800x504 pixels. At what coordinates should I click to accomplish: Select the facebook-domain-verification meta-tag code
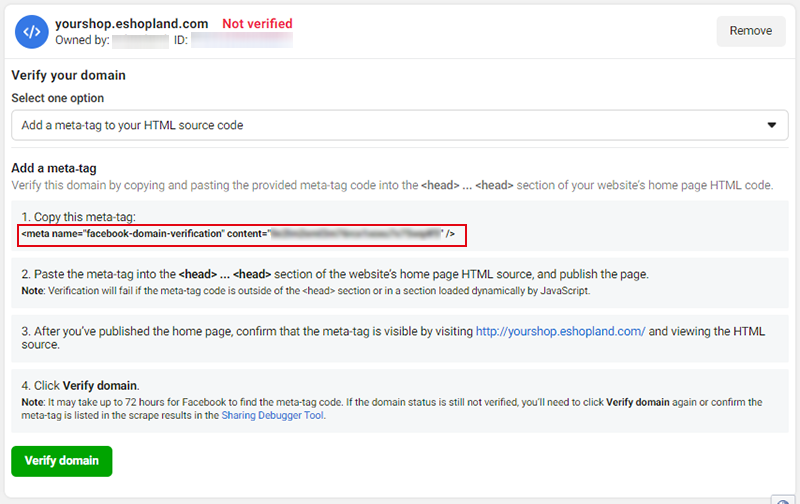[238, 234]
